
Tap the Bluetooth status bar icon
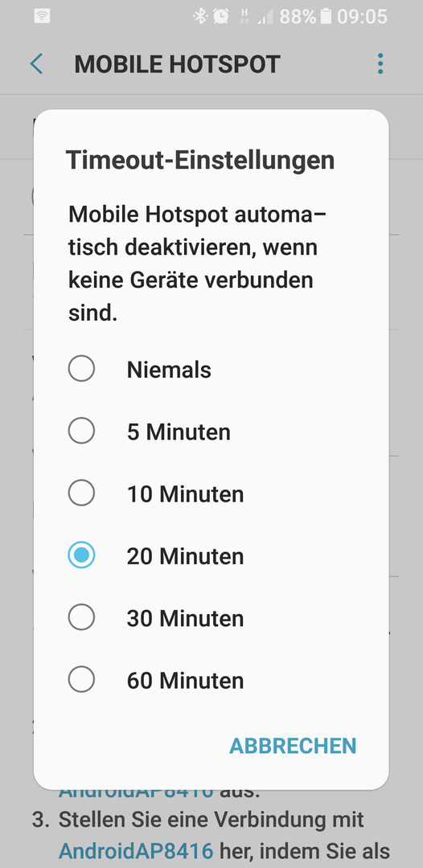pyautogui.click(x=199, y=16)
